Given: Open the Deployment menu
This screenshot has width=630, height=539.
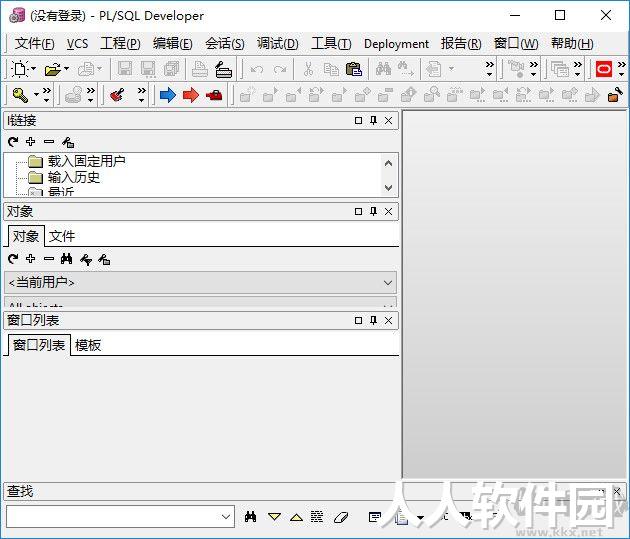Looking at the screenshot, I should (396, 43).
